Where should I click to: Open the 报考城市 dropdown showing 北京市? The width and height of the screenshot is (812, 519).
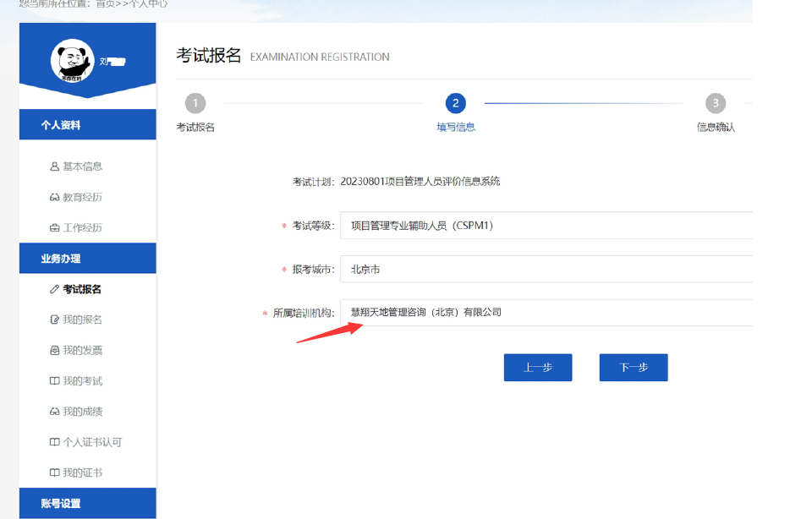click(x=546, y=270)
